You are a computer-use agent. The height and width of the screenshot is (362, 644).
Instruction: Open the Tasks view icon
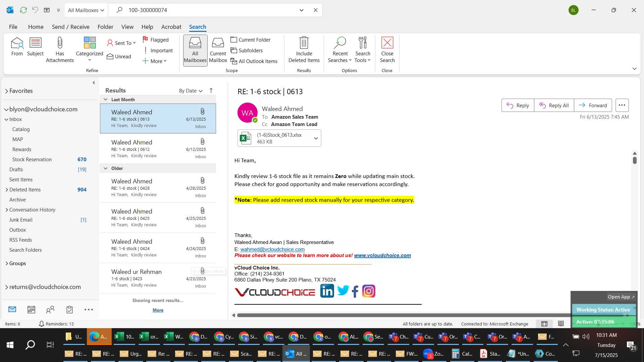point(69,309)
